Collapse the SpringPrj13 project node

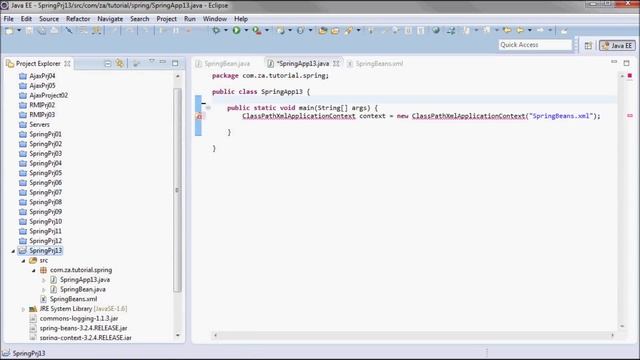pyautogui.click(x=13, y=251)
